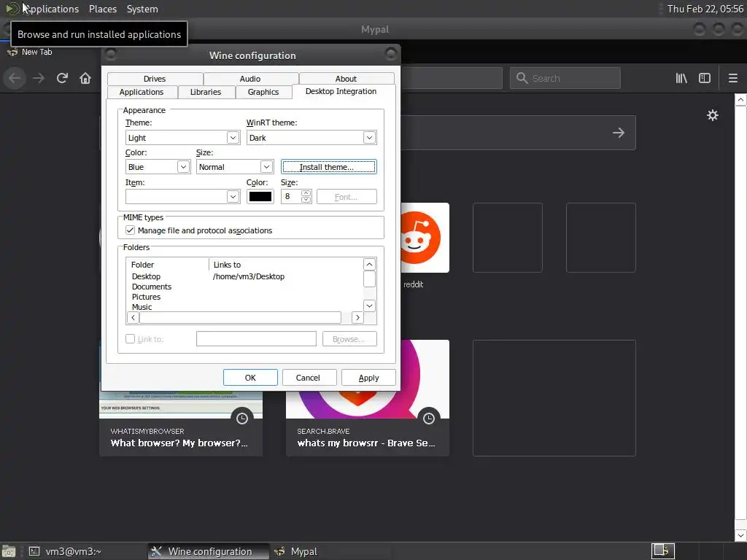747x560 pixels.
Task: Switch to the Applications tab
Action: click(142, 92)
